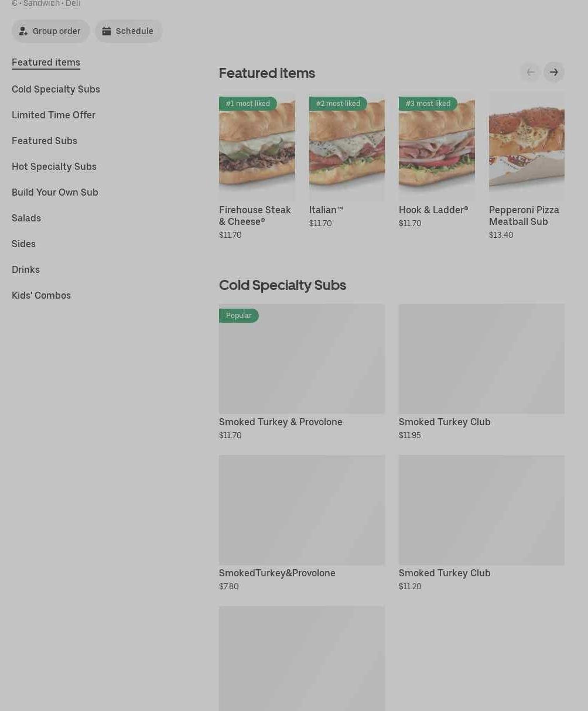Viewport: 588px width, 711px height.
Task: Open the Schedule button
Action: tap(129, 31)
